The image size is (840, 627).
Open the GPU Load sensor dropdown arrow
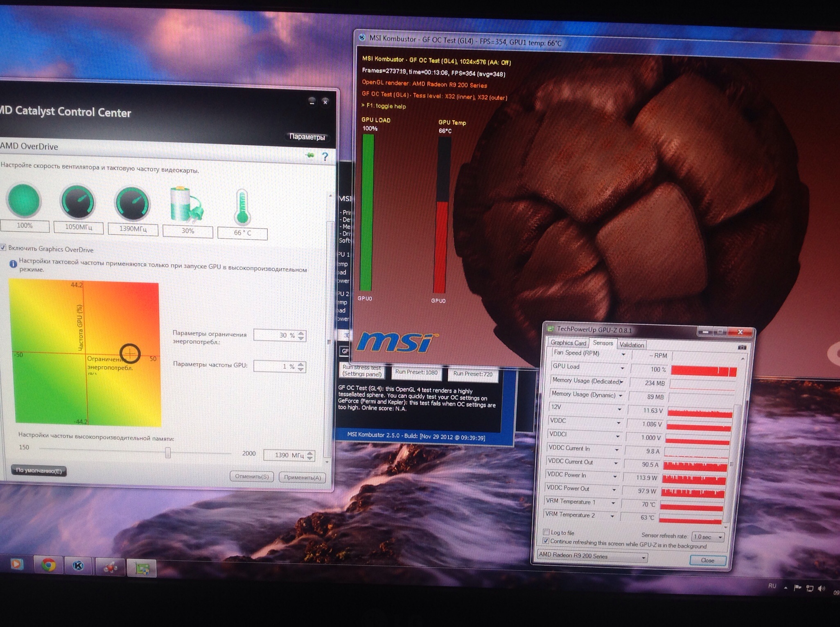[x=622, y=368]
